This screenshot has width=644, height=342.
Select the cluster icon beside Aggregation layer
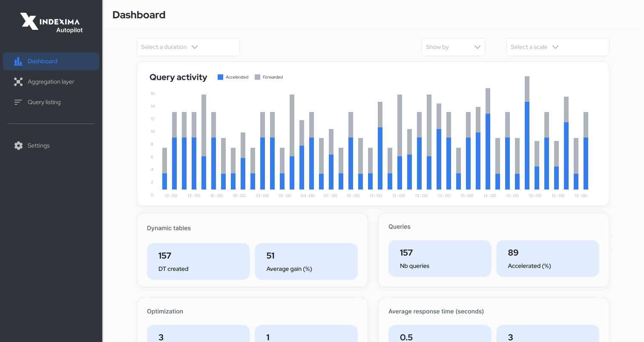coord(18,81)
